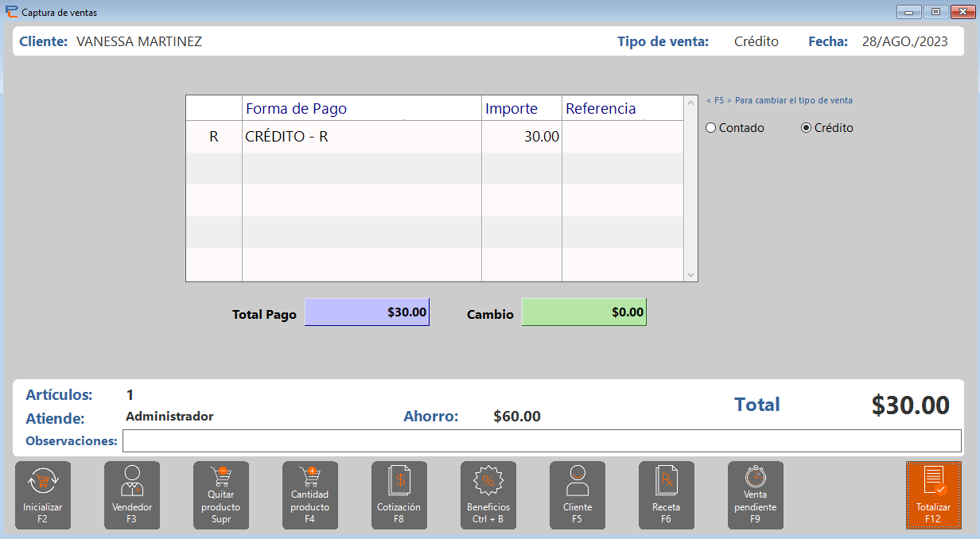The height and width of the screenshot is (539, 980).
Task: Click the 30.00 importe cell
Action: point(522,137)
